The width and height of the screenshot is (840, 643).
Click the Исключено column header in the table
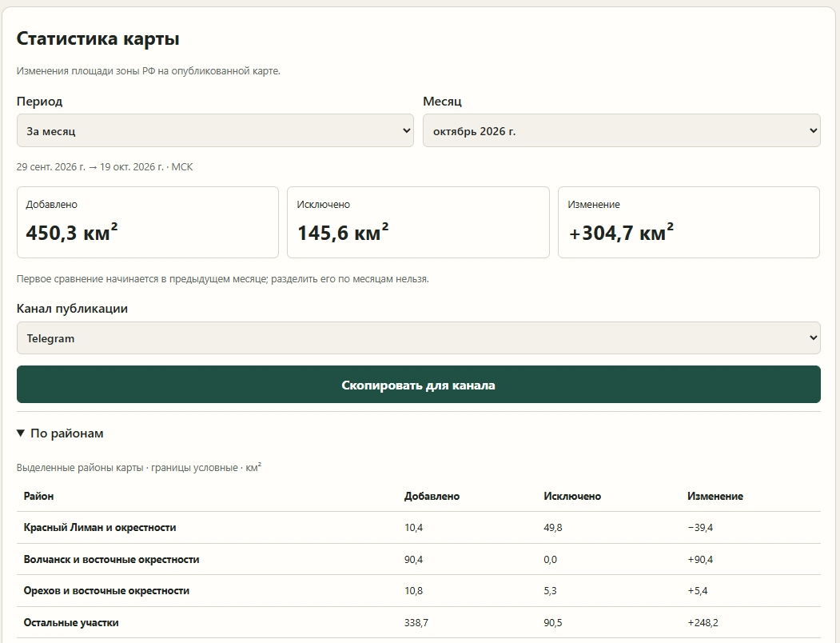(x=572, y=496)
